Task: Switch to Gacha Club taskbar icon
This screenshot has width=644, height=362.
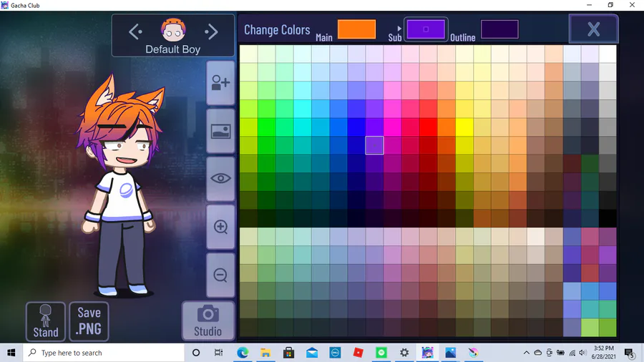Action: coord(428,353)
